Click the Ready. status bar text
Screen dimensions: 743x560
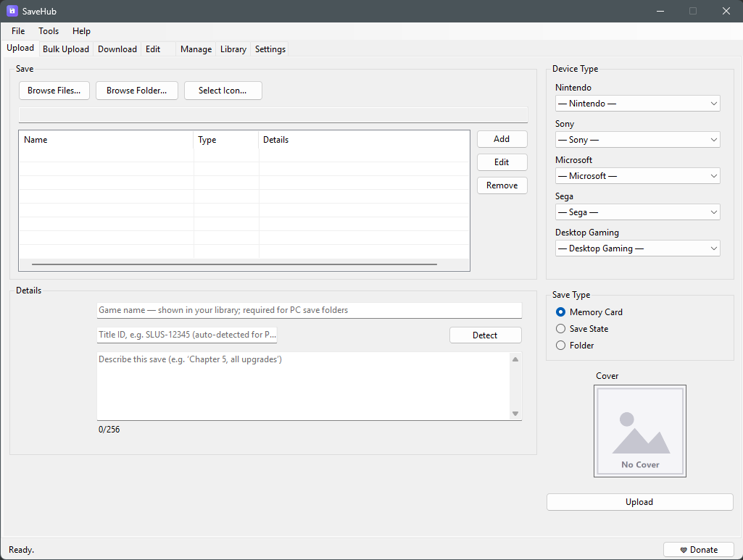click(21, 550)
